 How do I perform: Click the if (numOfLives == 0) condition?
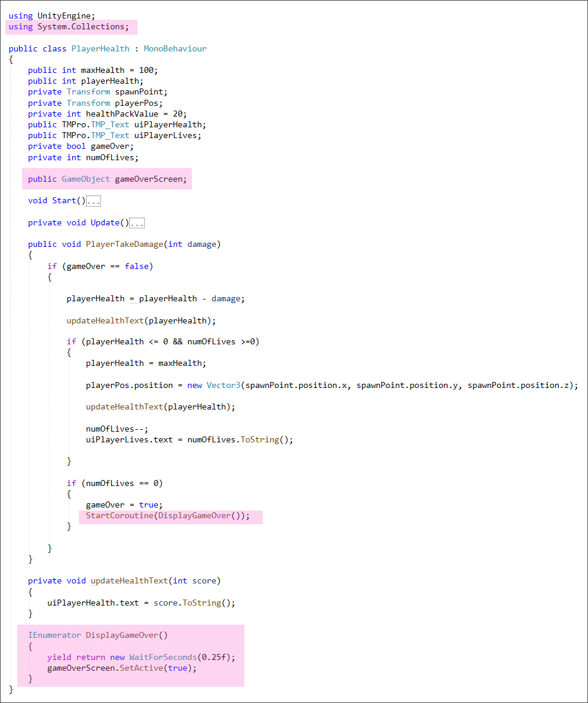[x=115, y=483]
